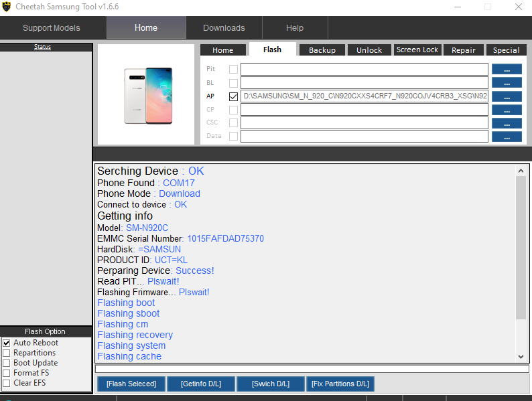Switch to the Backup tab

(x=322, y=50)
